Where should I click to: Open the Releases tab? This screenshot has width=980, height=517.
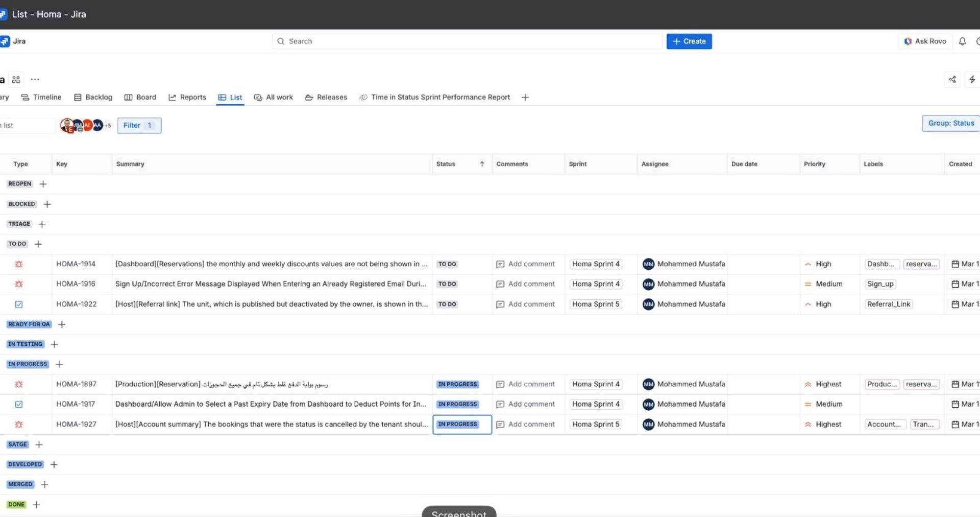pyautogui.click(x=326, y=97)
